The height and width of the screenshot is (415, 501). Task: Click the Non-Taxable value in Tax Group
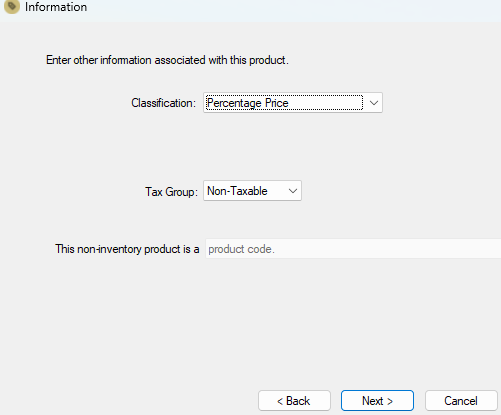tap(237, 191)
